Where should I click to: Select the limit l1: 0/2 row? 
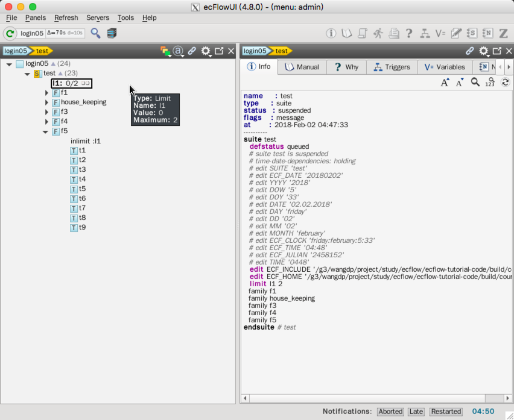pos(71,83)
